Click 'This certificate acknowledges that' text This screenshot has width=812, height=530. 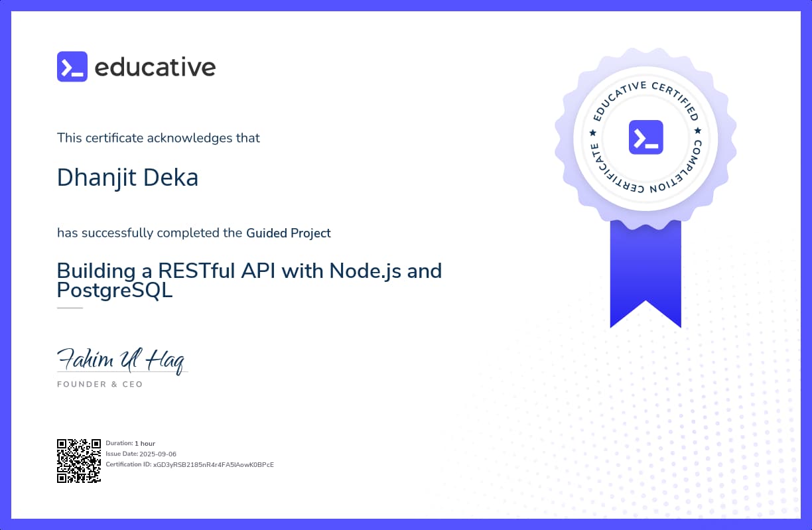coord(158,138)
